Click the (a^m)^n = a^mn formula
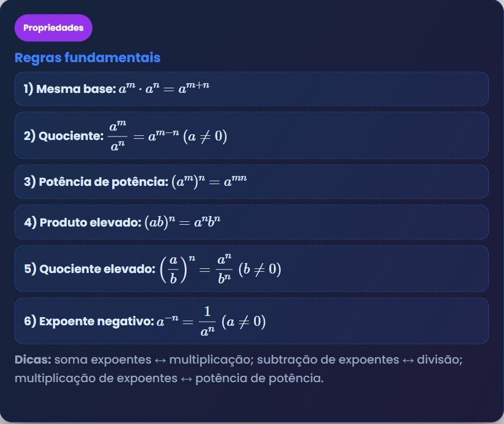Image resolution: width=504 pixels, height=424 pixels. (209, 181)
